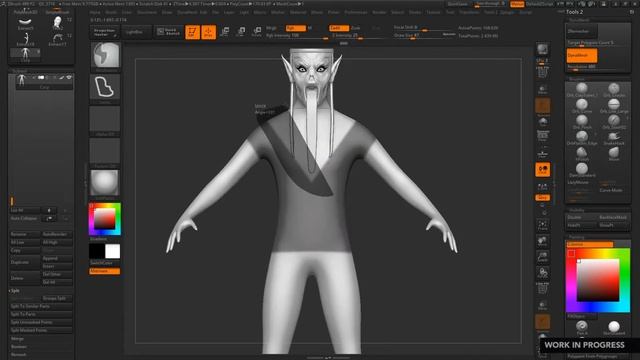Open the current brush thumbnail on left shelf
The height and width of the screenshot is (360, 640).
105,55
